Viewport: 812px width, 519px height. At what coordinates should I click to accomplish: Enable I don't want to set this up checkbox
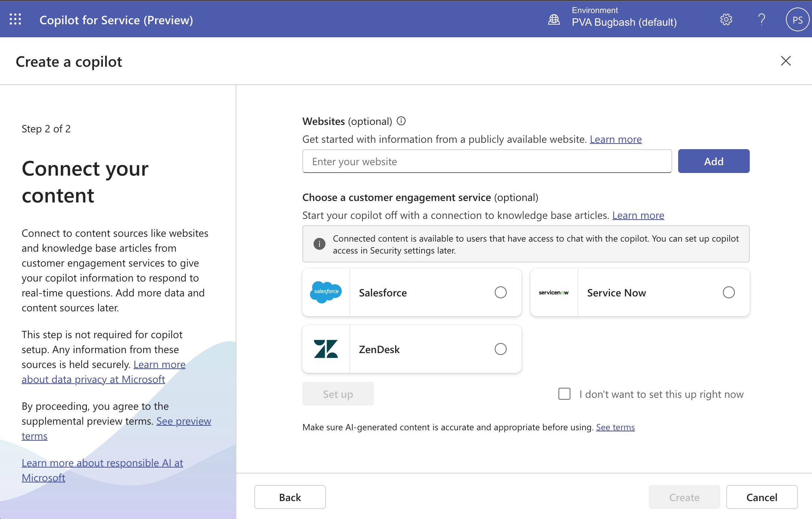coord(563,394)
